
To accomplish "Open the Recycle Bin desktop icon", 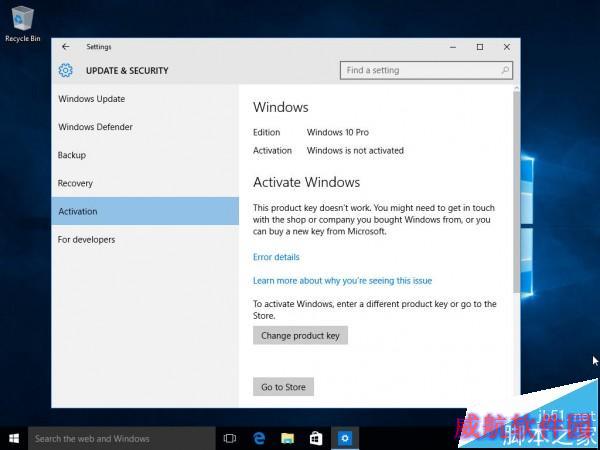I will pyautogui.click(x=23, y=23).
